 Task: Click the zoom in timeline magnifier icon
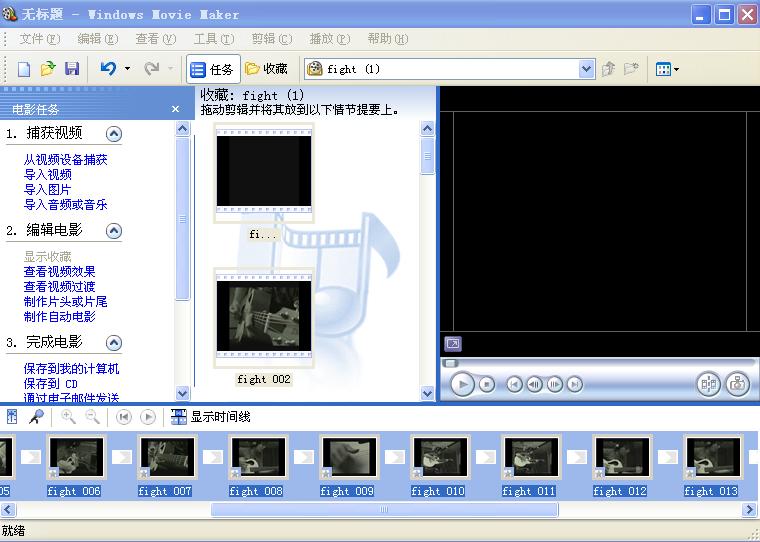pyautogui.click(x=68, y=416)
